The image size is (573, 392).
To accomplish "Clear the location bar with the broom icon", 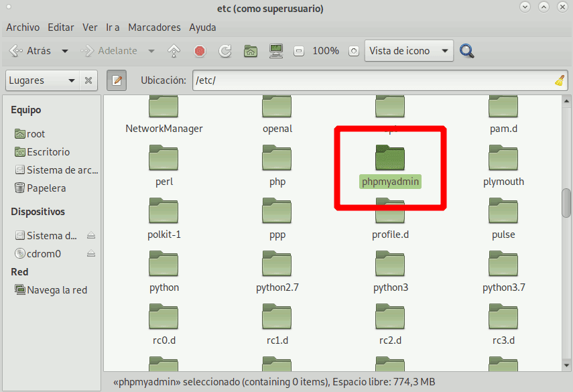I will coord(560,80).
